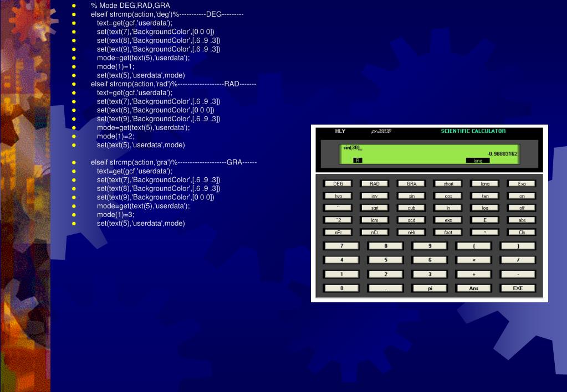Click the '% Mode DEG,RAD,GRA' comment line

point(130,6)
